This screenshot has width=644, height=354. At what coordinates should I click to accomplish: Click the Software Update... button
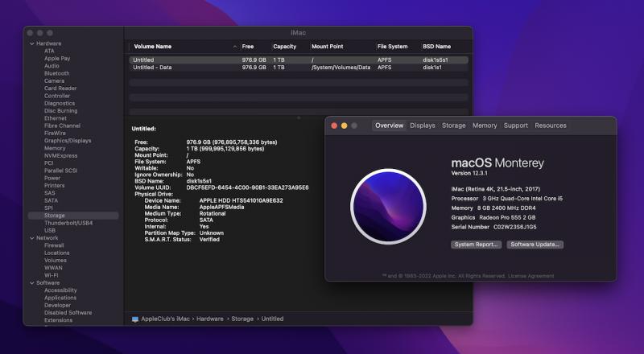(x=535, y=245)
